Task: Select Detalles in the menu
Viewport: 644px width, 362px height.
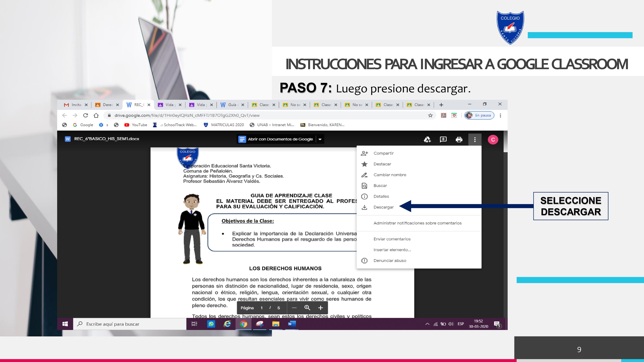Action: 419,196
